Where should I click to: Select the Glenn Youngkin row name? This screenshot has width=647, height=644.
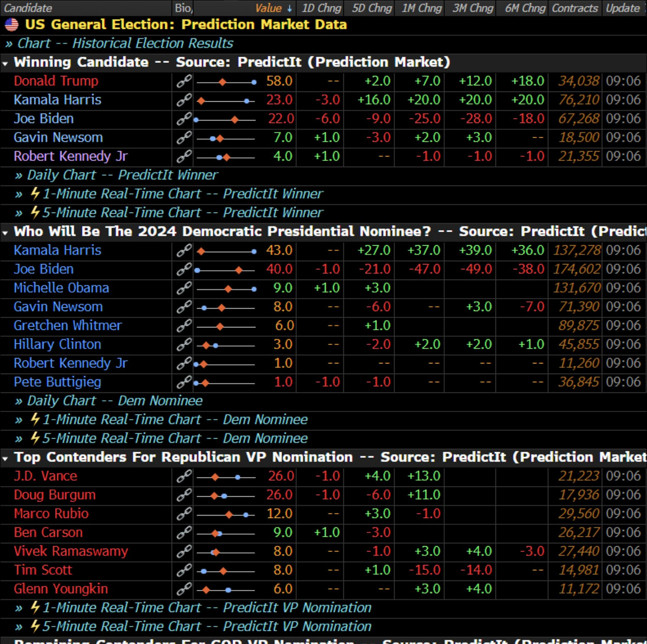click(x=61, y=589)
